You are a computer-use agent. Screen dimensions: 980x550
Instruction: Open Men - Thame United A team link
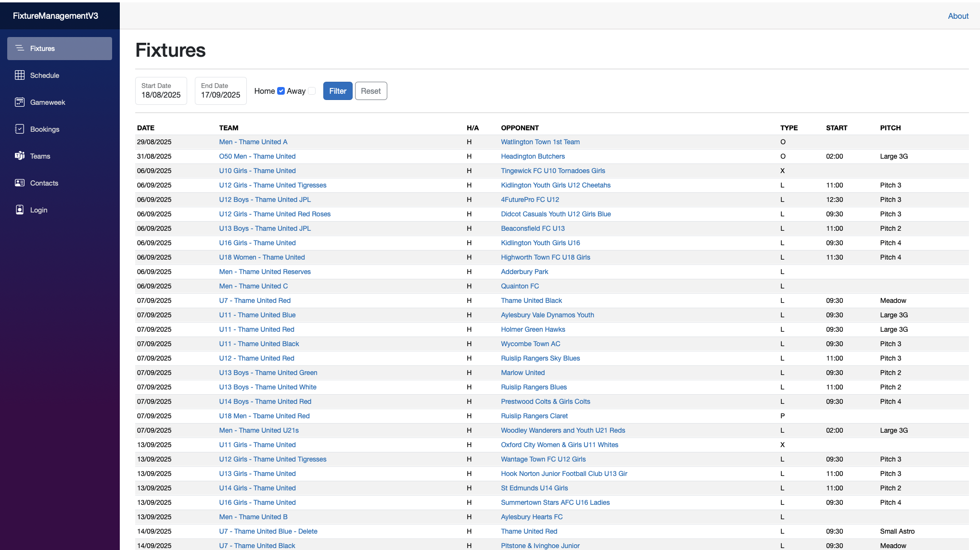[x=253, y=142]
